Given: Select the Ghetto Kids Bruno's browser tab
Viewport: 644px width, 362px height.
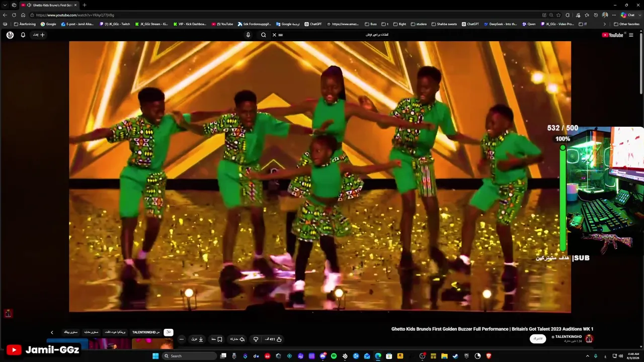Looking at the screenshot, I should click(49, 5).
